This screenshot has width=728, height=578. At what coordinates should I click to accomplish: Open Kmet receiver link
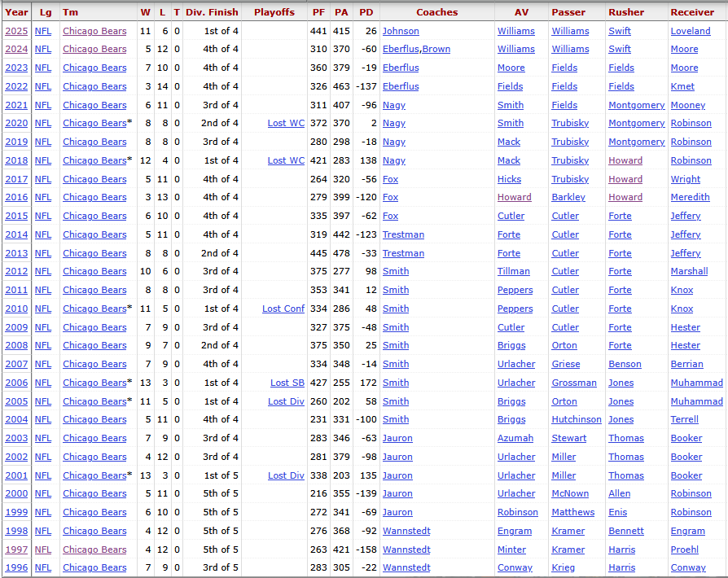click(x=682, y=86)
